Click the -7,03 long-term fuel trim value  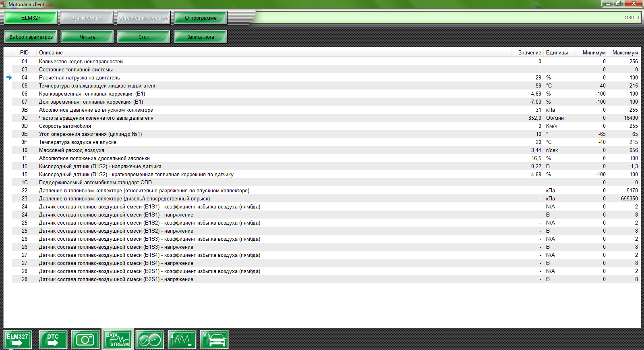point(535,102)
